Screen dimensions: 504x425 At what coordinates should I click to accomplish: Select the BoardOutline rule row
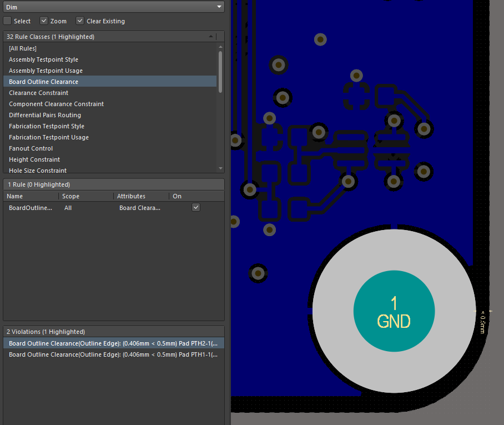tap(31, 207)
